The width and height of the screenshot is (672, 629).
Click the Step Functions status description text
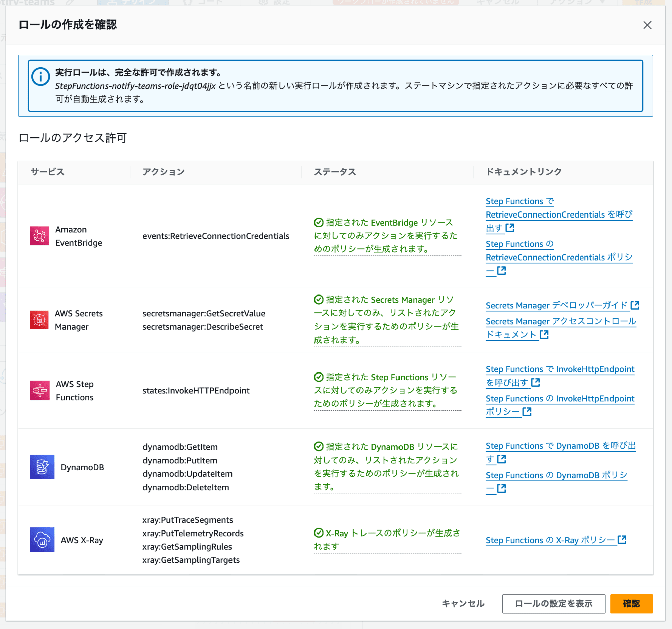pos(387,390)
